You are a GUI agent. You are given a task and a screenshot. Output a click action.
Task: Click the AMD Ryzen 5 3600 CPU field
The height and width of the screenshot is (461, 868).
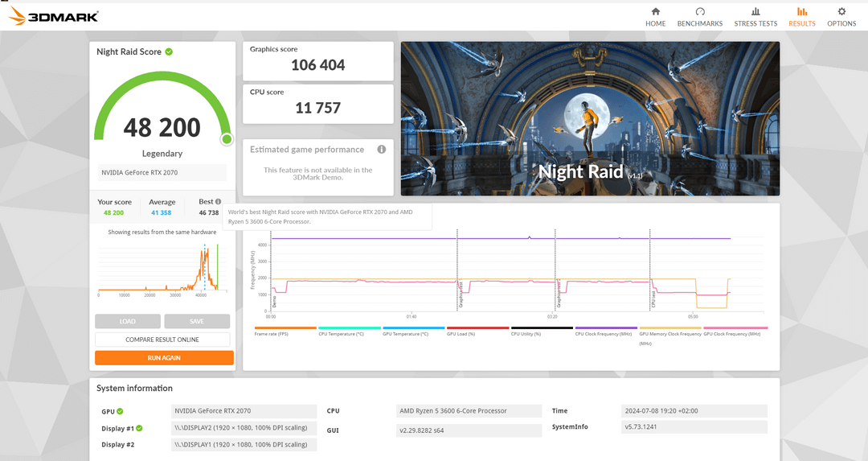pyautogui.click(x=469, y=411)
